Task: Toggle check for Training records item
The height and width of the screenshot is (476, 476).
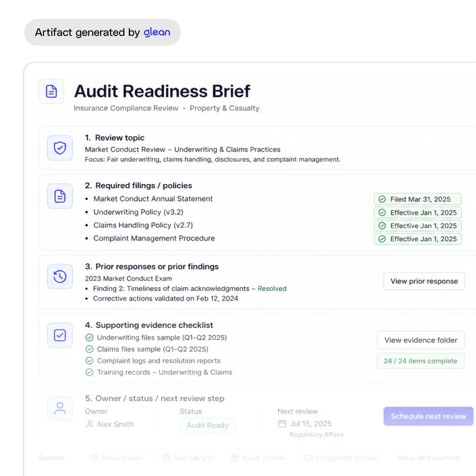Action: (x=89, y=372)
